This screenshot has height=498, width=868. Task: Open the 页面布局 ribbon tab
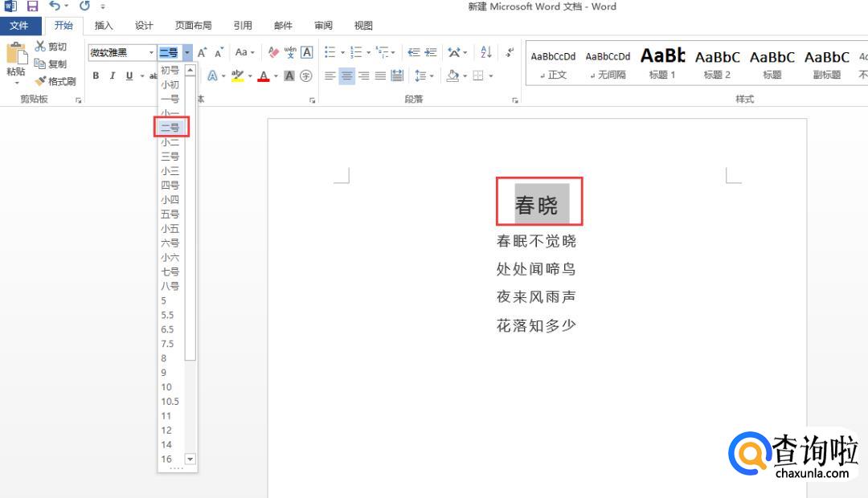click(x=193, y=26)
